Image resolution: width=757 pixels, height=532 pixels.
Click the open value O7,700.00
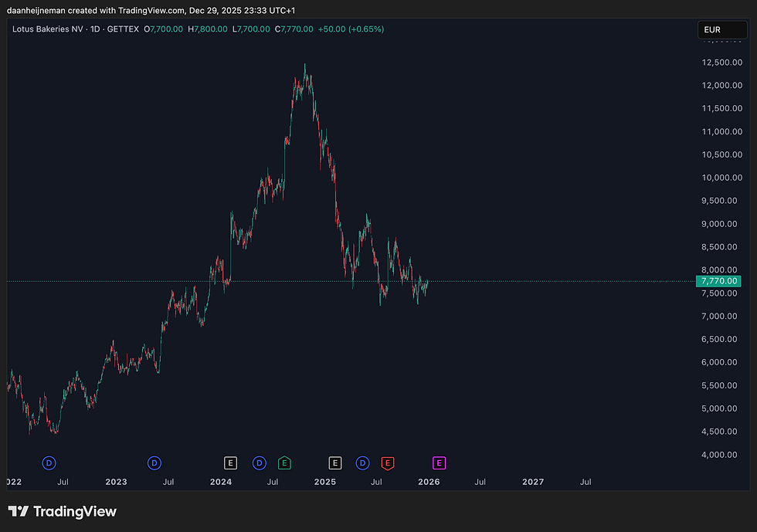coord(163,29)
